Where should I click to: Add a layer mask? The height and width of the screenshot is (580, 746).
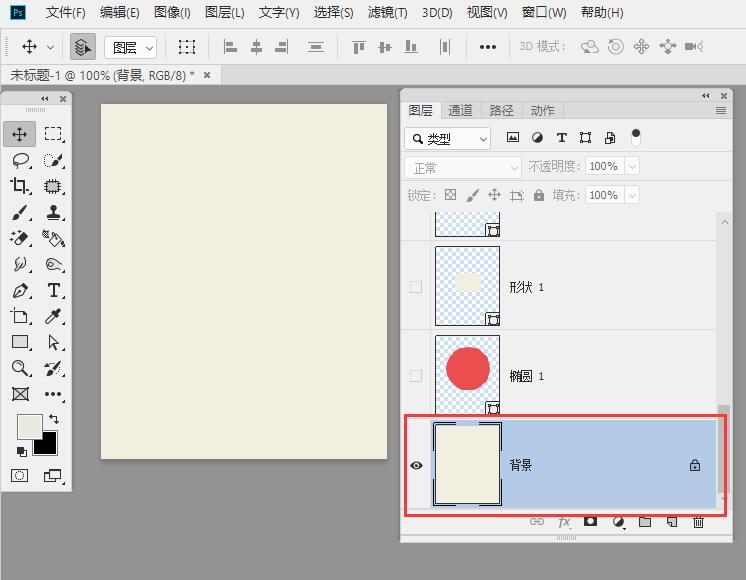[x=590, y=521]
